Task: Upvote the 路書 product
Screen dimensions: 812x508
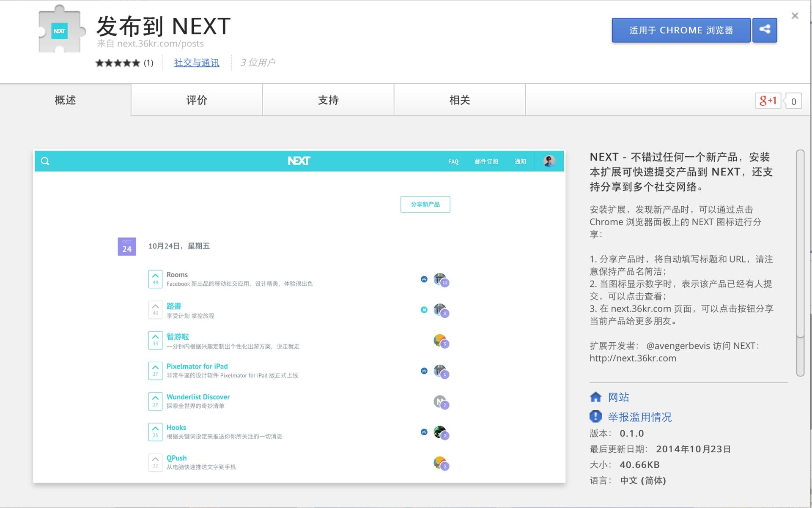Action: pos(155,310)
